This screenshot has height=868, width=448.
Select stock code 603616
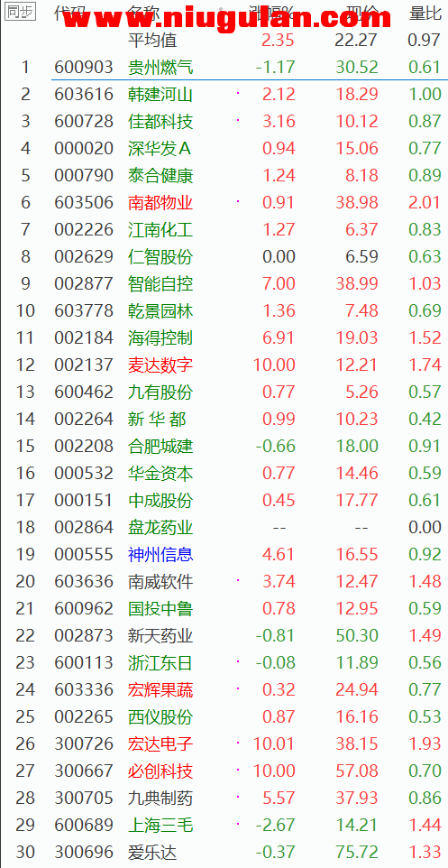(x=84, y=94)
